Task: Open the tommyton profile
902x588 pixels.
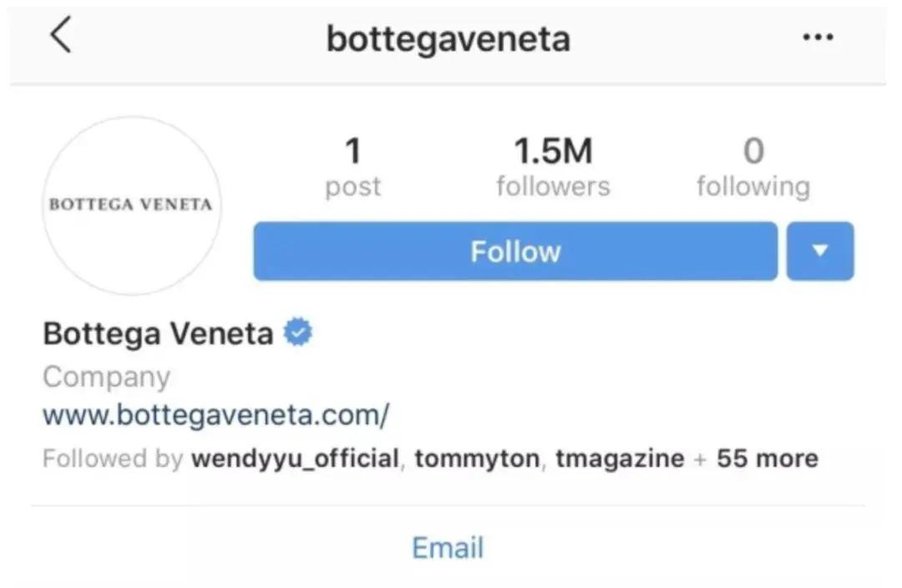Action: (477, 459)
